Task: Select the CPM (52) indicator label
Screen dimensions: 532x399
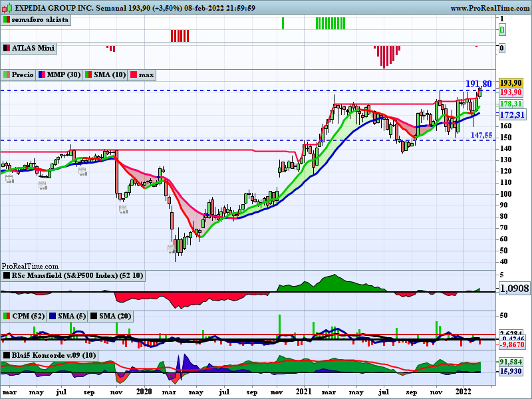Action: click(x=24, y=317)
